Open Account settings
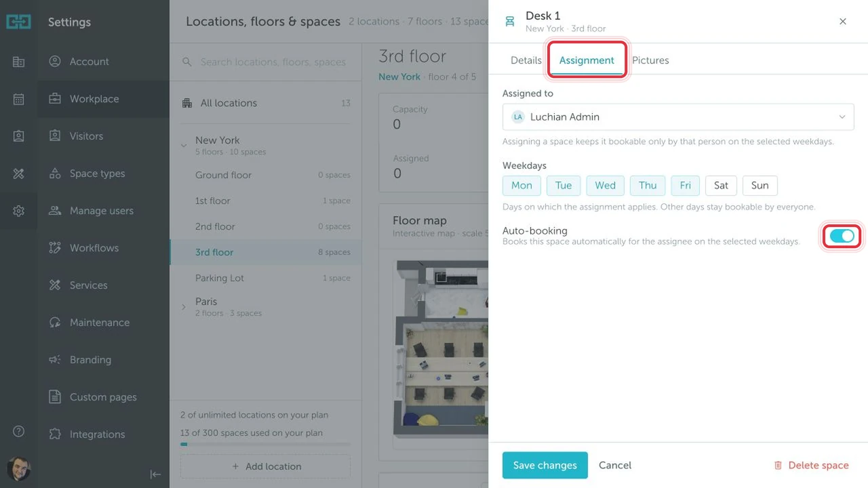Viewport: 868px width, 488px height. pyautogui.click(x=103, y=62)
